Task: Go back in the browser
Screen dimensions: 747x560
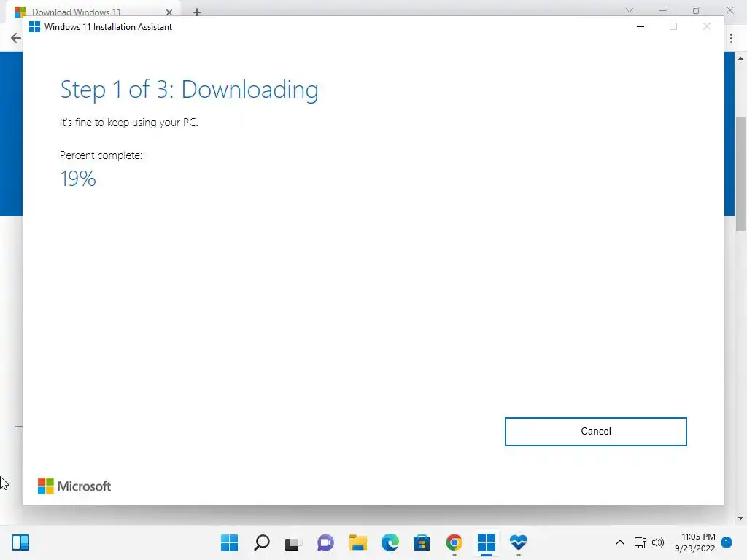Action: [16, 38]
